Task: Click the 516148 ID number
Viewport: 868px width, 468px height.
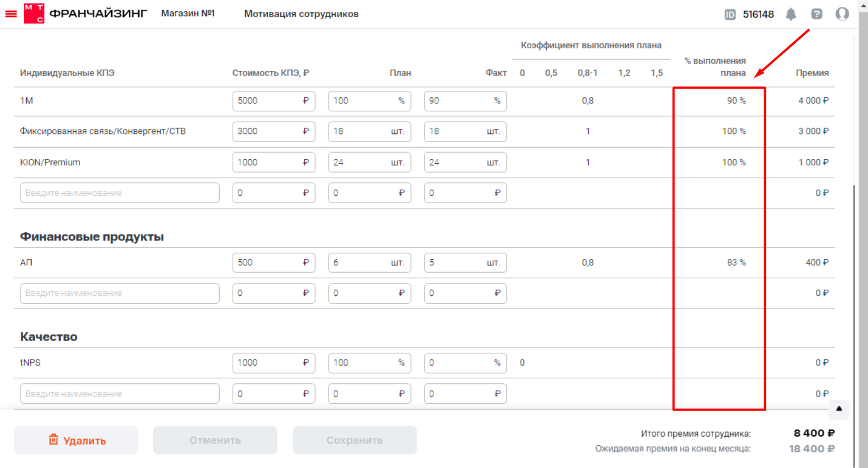Action: tap(758, 14)
